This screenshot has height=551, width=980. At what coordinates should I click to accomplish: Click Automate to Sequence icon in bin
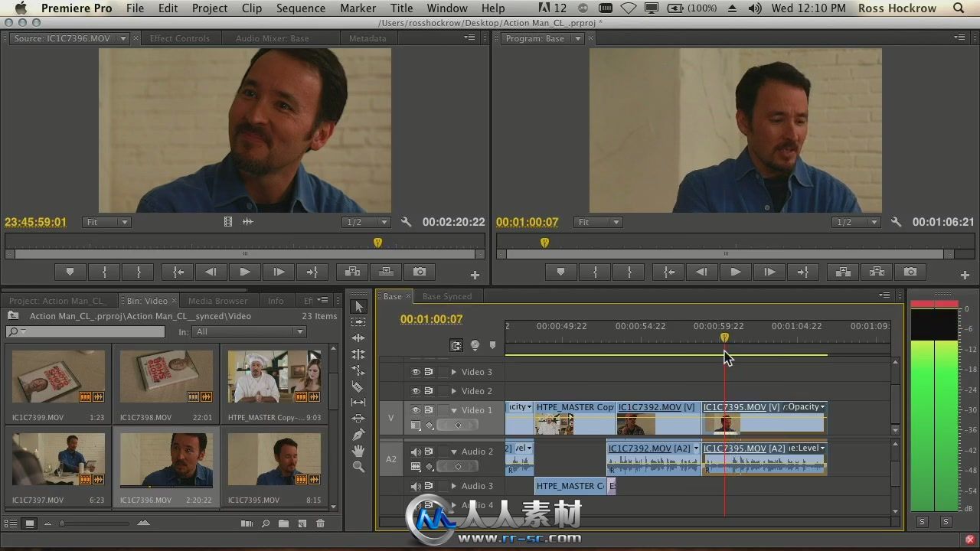[247, 523]
